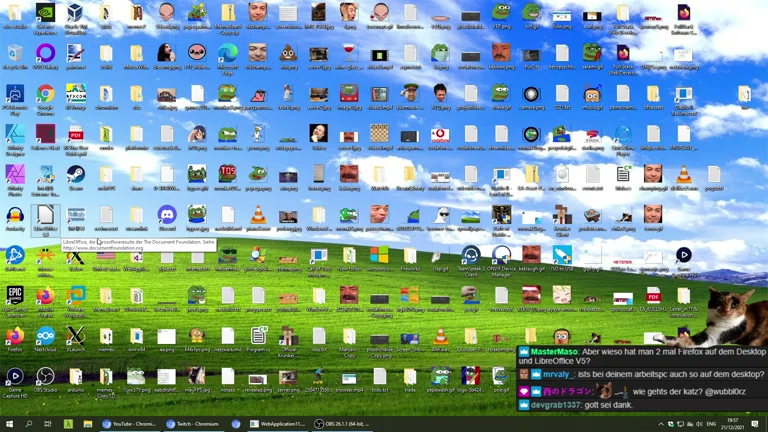The image size is (768, 432).
Task: Open GeForce Experience desktop icon
Action: tap(45, 14)
